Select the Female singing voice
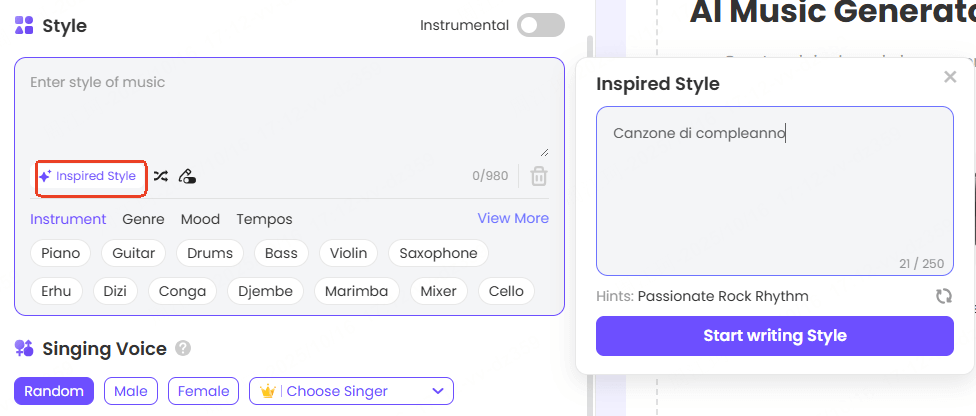The image size is (976, 416). tap(204, 391)
